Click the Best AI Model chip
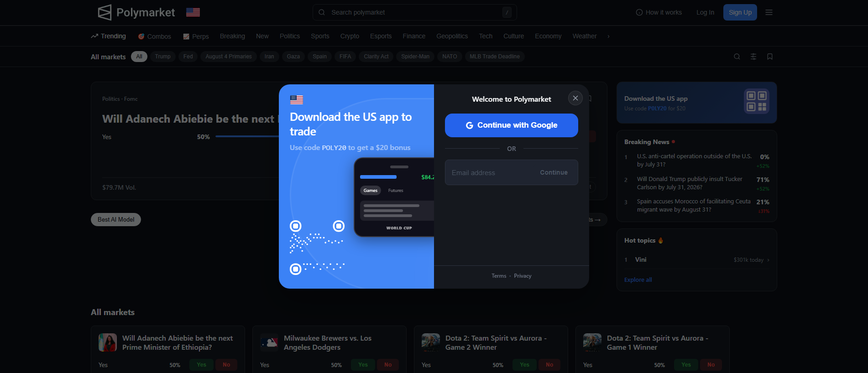 [x=116, y=219]
